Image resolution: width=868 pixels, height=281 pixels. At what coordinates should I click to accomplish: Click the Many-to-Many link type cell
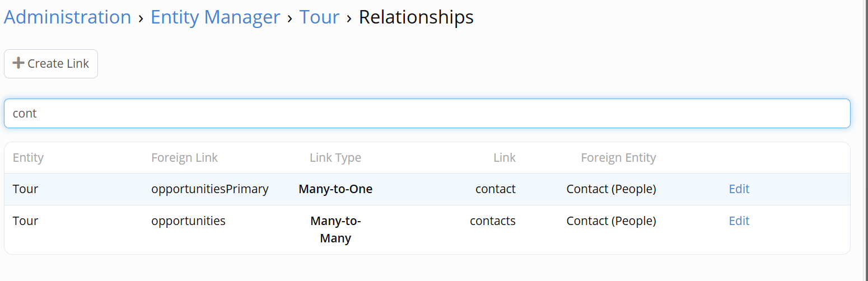[335, 230]
